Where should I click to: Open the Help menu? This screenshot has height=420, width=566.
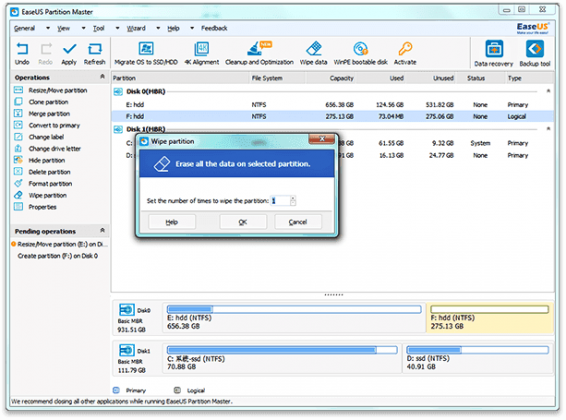(x=173, y=28)
